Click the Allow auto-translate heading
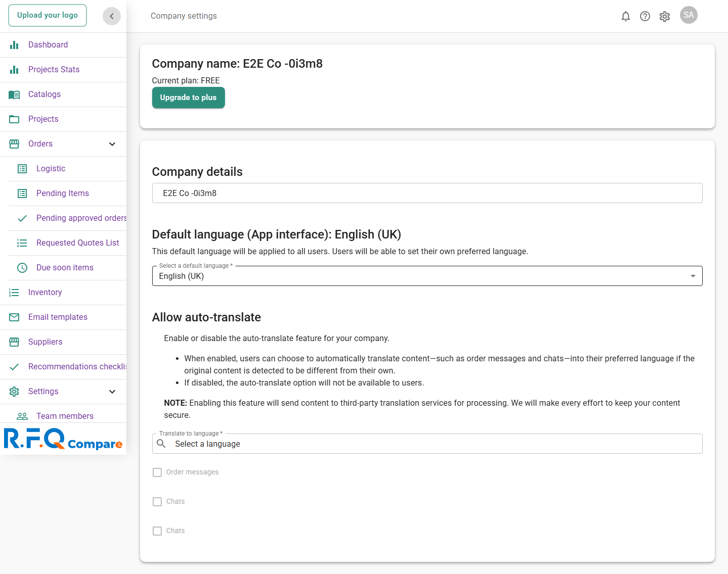Viewport: 728px width, 574px height. coord(206,317)
